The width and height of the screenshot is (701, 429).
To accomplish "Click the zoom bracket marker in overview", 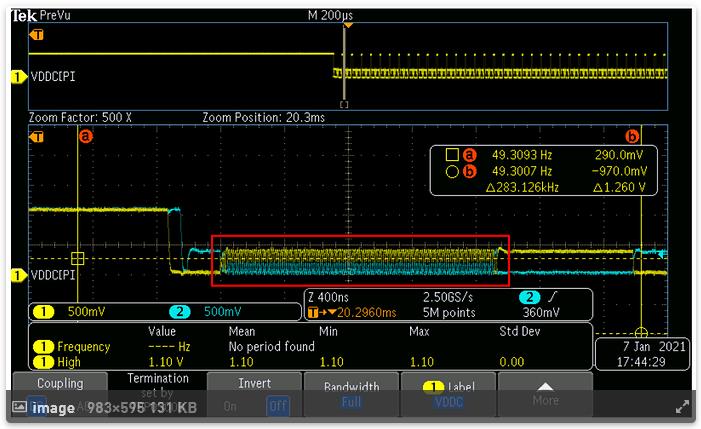I will (x=344, y=105).
